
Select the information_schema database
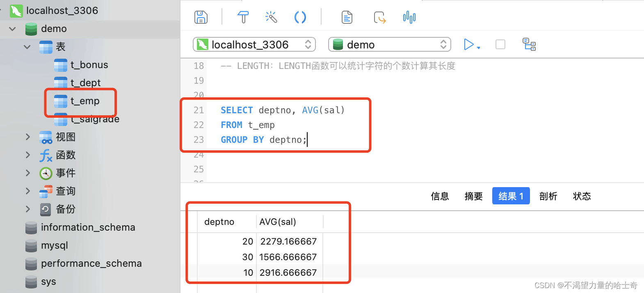click(x=88, y=227)
